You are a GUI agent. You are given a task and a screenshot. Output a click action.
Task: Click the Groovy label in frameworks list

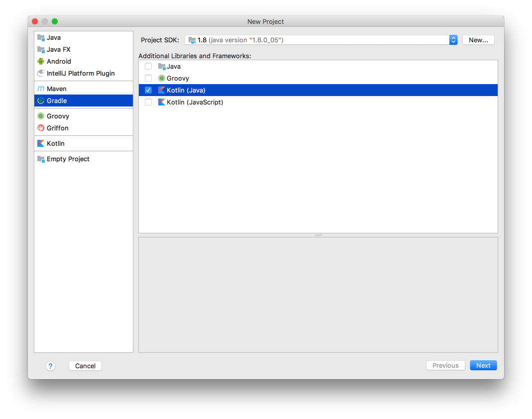click(x=178, y=78)
